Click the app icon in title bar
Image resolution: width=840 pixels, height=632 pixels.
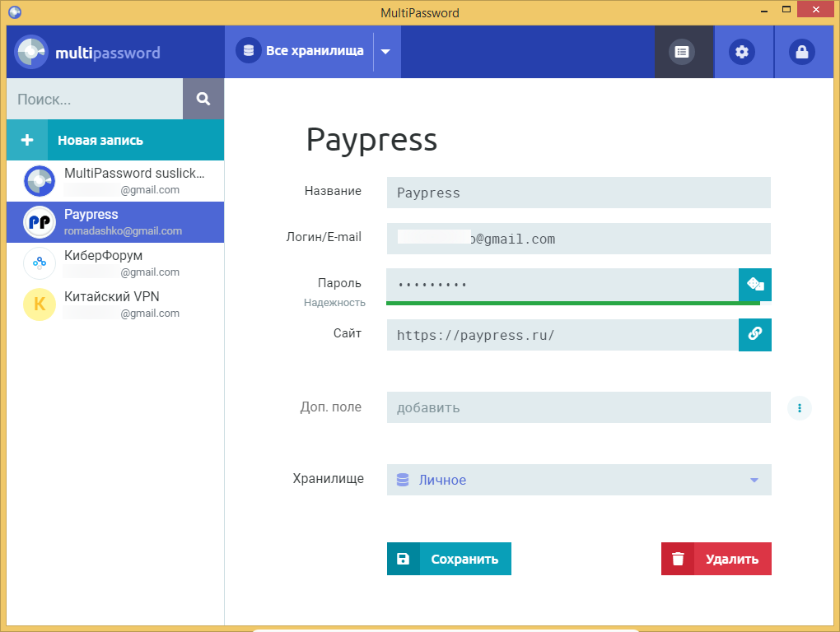coord(15,12)
